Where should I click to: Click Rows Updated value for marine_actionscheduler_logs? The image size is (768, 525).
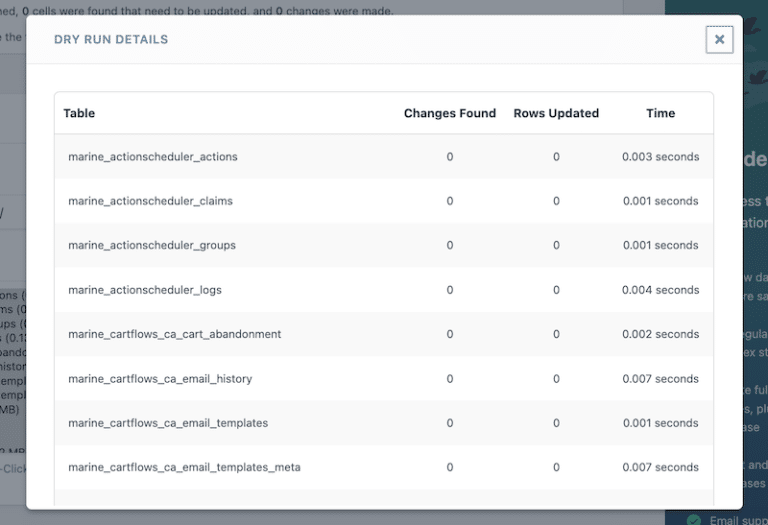click(556, 290)
